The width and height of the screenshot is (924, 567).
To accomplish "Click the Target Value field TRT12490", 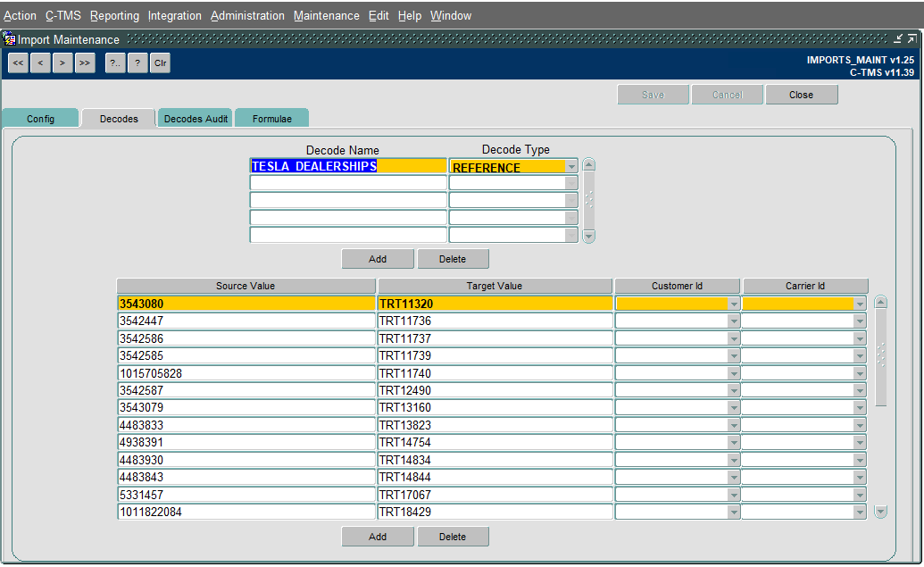I will click(495, 391).
